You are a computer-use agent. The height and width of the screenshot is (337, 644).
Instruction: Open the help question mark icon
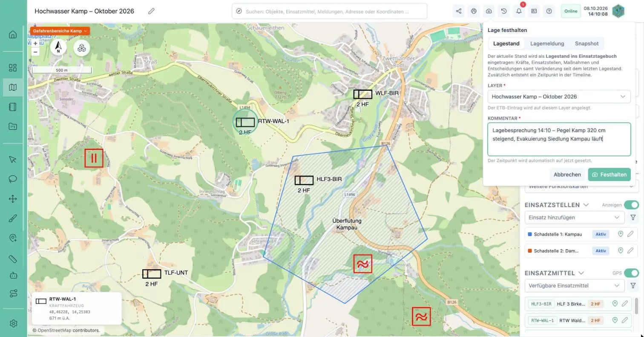tap(549, 11)
